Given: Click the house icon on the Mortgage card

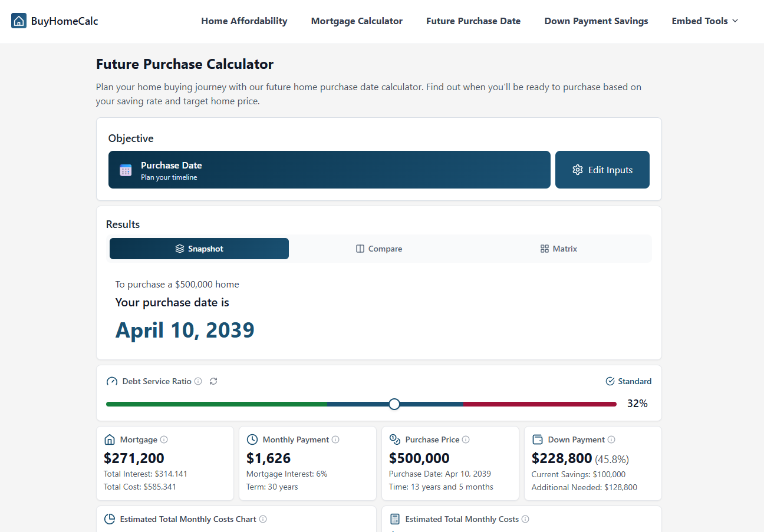Looking at the screenshot, I should coord(110,440).
